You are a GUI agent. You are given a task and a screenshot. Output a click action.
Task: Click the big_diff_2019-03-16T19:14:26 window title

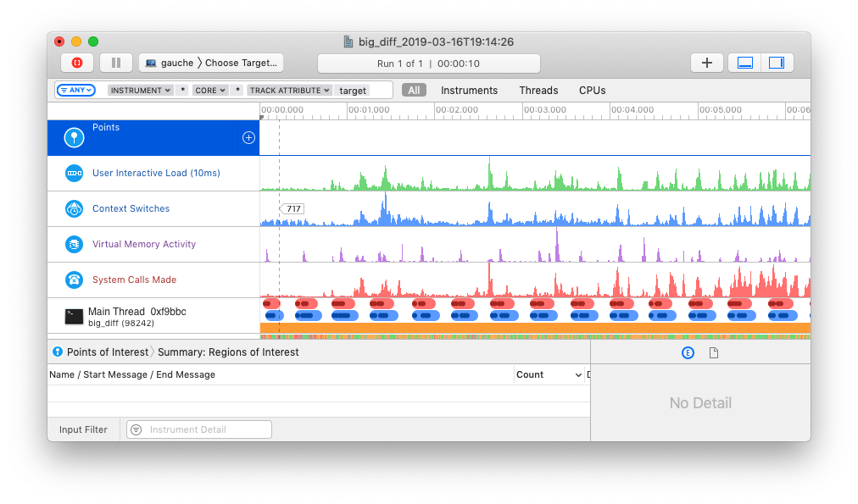click(436, 42)
